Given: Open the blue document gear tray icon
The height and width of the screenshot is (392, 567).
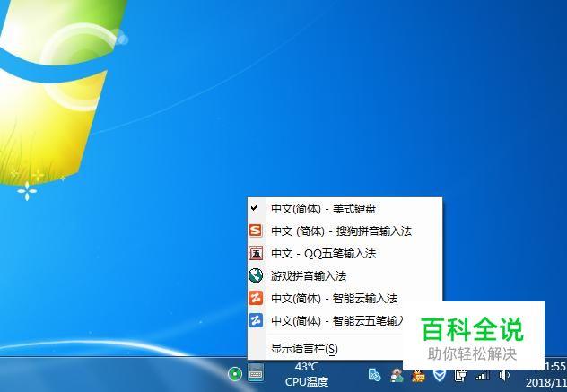Looking at the screenshot, I should [x=374, y=375].
